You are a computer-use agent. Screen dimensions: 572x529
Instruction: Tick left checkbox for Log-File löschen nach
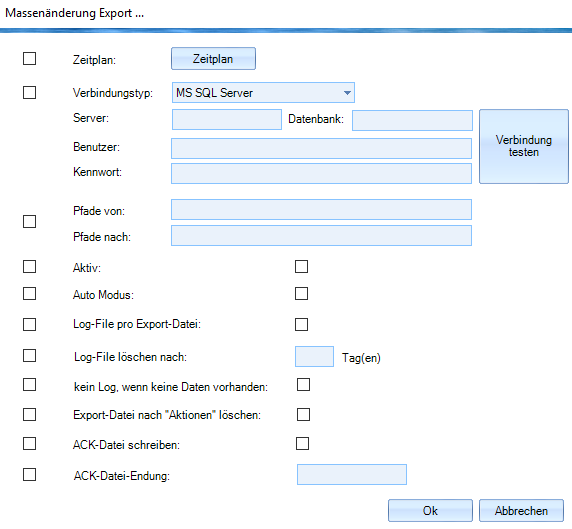30,355
